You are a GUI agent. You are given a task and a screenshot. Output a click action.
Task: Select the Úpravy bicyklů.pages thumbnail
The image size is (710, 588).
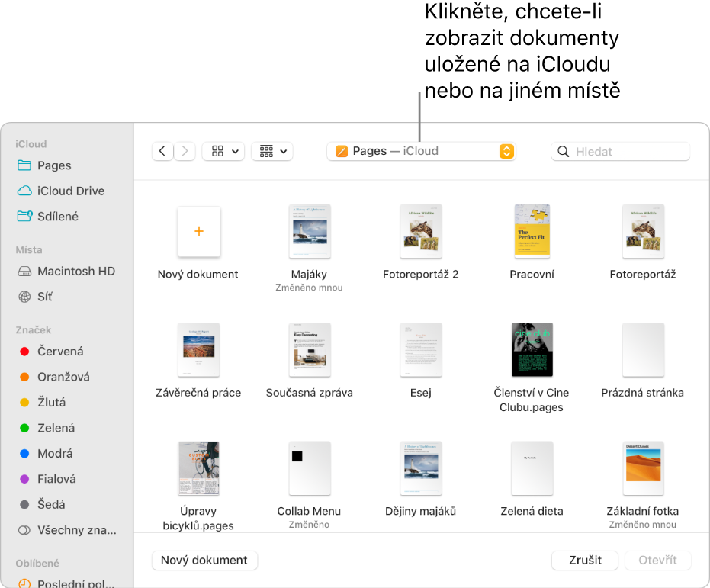(x=199, y=468)
